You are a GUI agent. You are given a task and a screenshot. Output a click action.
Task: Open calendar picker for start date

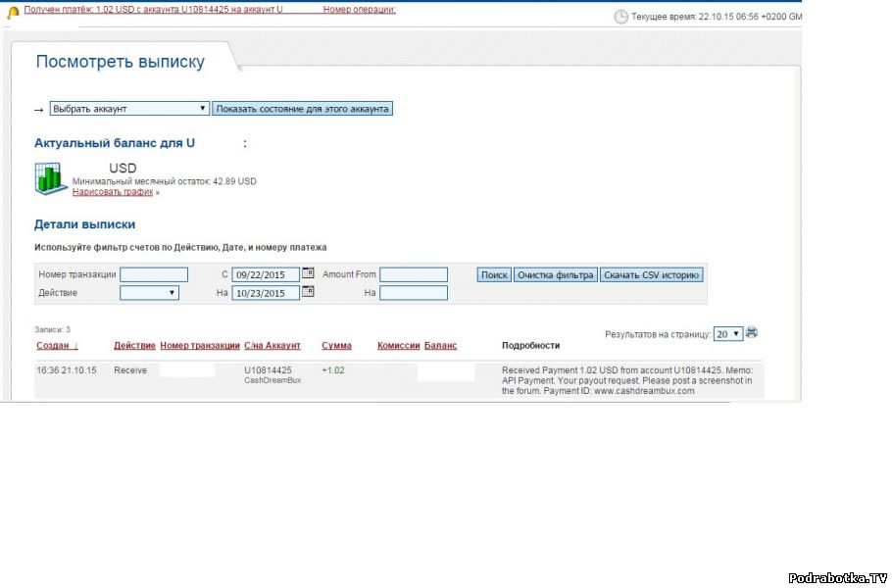(x=308, y=273)
